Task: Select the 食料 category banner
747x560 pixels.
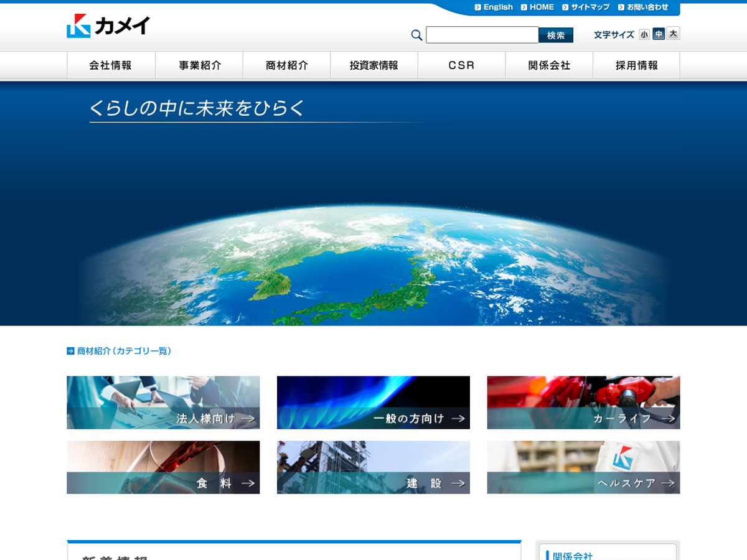Action: [163, 467]
